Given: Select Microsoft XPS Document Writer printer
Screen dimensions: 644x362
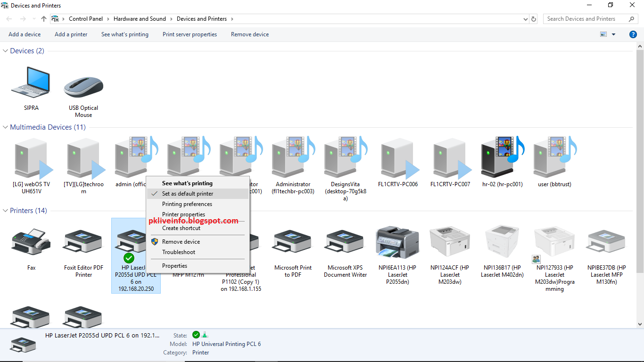Looking at the screenshot, I should click(345, 242).
